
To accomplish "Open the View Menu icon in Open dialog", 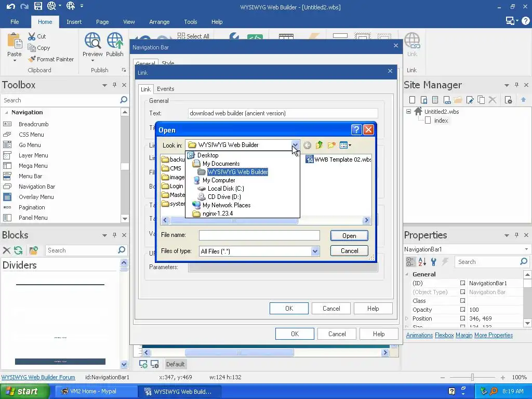I will 345,145.
